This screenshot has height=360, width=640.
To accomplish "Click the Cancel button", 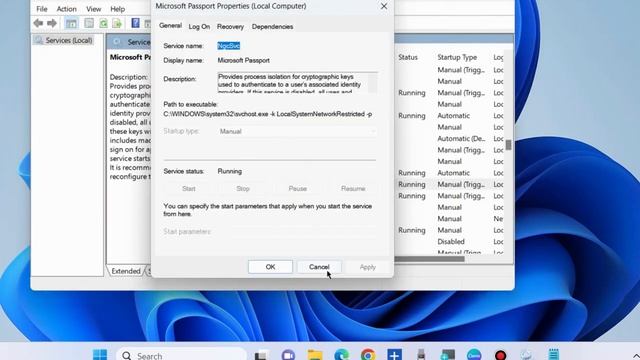I will tap(319, 267).
